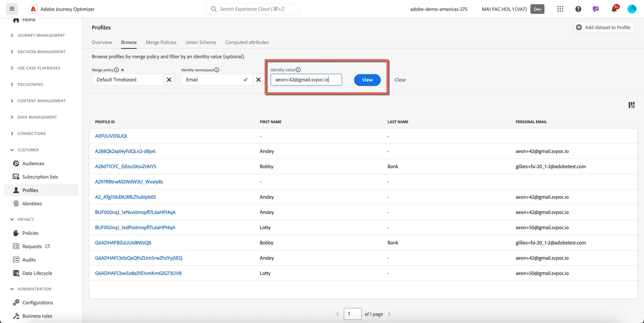Viewport: 644px width, 323px height.
Task: Open Identities in the sidebar
Action: tap(32, 204)
